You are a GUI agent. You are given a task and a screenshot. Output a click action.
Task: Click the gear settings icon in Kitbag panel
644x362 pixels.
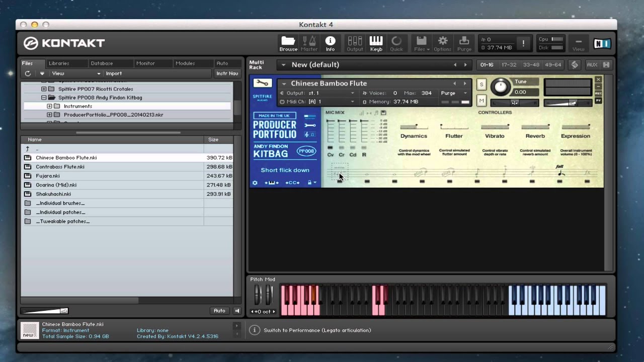coord(255,183)
